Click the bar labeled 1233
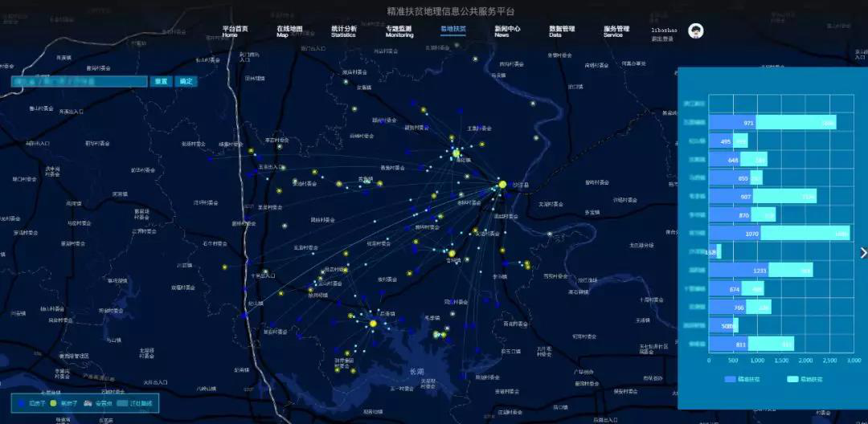Image resolution: width=868 pixels, height=424 pixels. pyautogui.click(x=739, y=271)
